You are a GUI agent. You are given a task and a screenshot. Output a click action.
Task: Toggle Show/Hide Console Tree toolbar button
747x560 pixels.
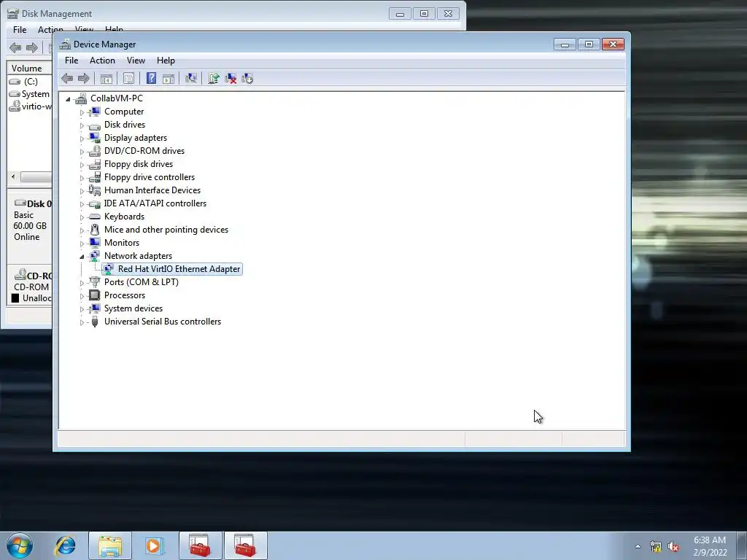click(x=107, y=79)
